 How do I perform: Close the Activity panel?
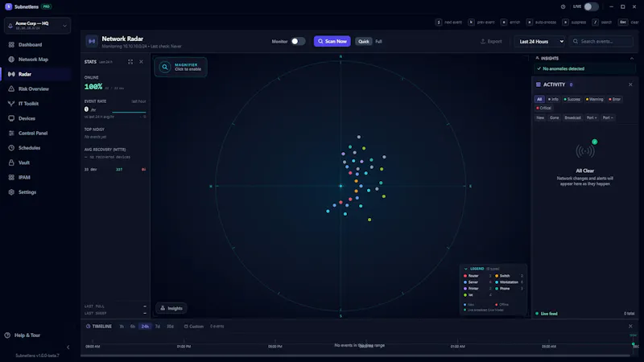630,84
